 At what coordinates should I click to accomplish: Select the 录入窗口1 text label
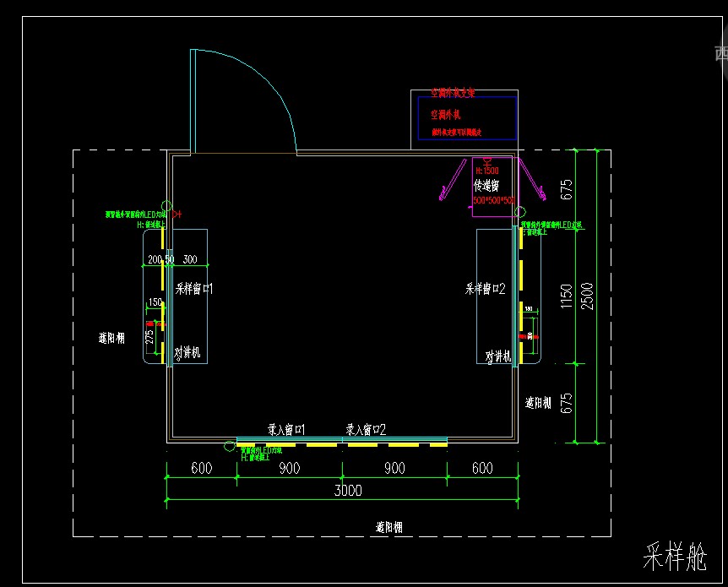286,430
